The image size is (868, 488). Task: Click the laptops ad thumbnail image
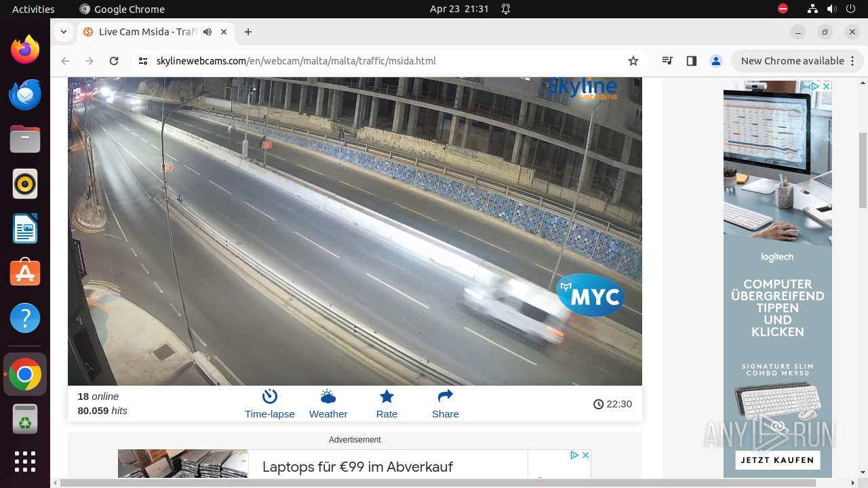point(183,464)
